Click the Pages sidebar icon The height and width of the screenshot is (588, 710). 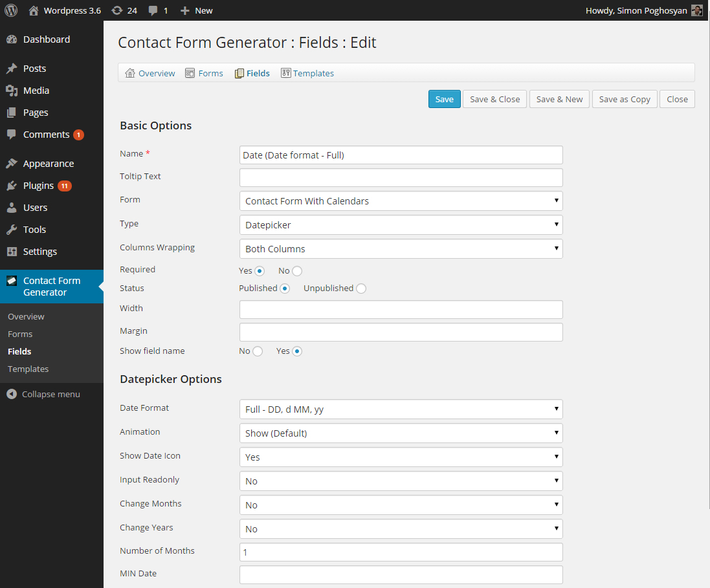click(x=12, y=113)
